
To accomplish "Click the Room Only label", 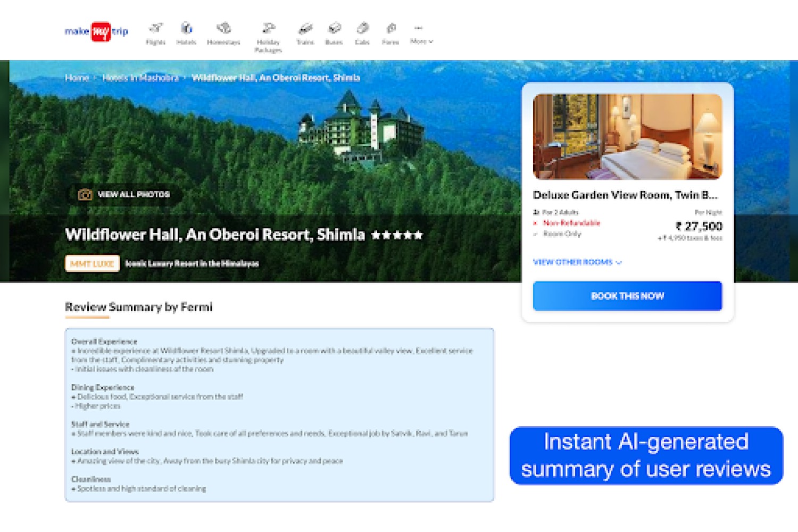I will (x=562, y=234).
